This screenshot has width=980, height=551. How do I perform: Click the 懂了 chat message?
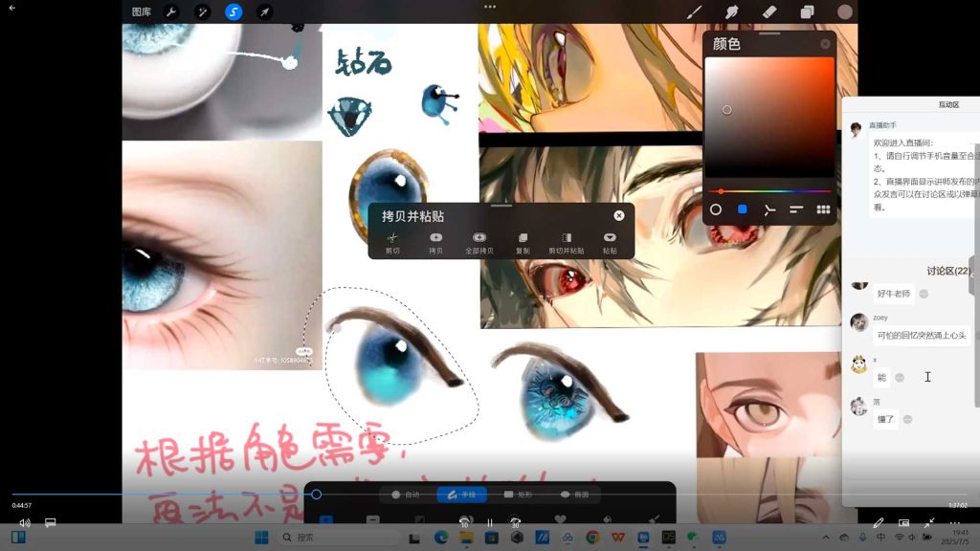(885, 419)
